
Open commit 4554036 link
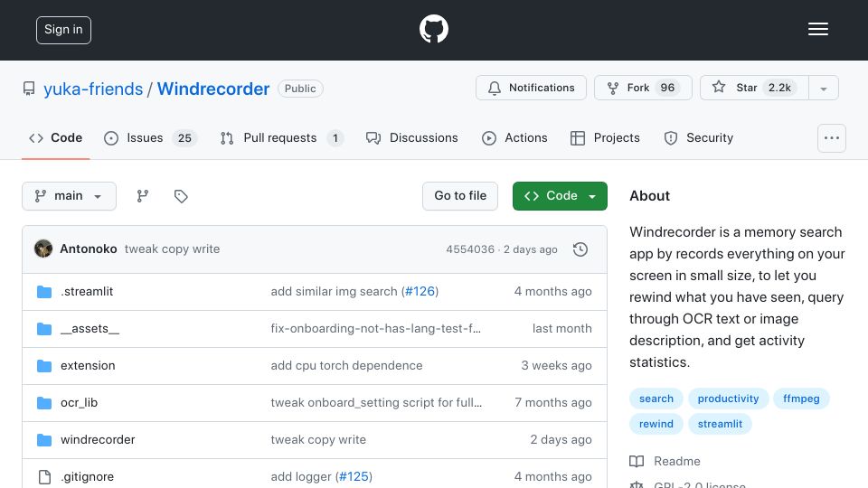(470, 249)
